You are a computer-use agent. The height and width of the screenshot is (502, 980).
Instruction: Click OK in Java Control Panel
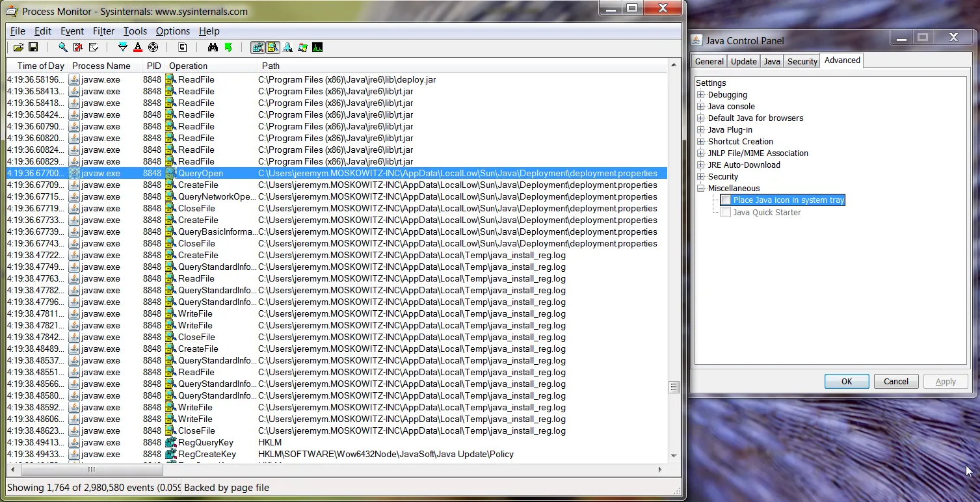click(x=847, y=382)
